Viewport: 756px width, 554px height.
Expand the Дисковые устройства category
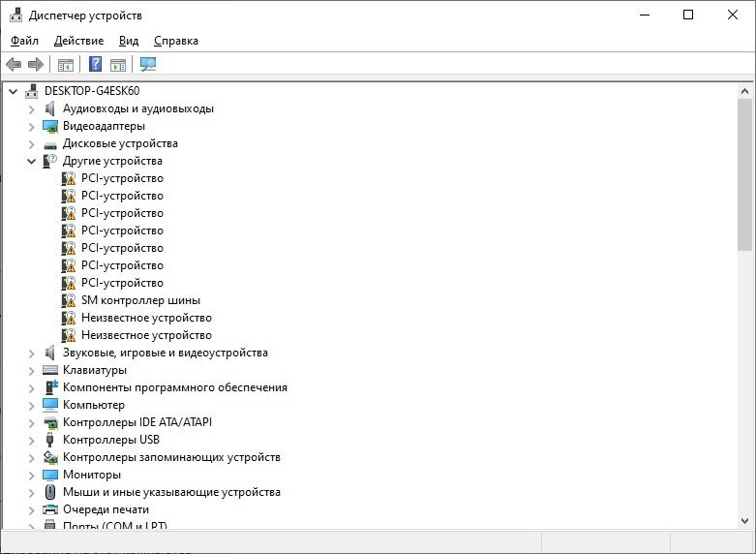[x=31, y=144]
